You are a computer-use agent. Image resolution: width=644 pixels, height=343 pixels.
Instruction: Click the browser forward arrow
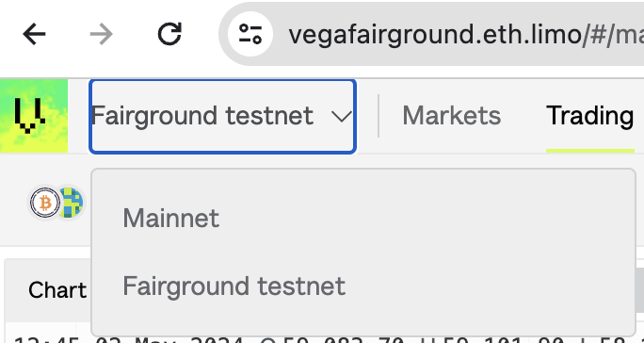(x=101, y=34)
